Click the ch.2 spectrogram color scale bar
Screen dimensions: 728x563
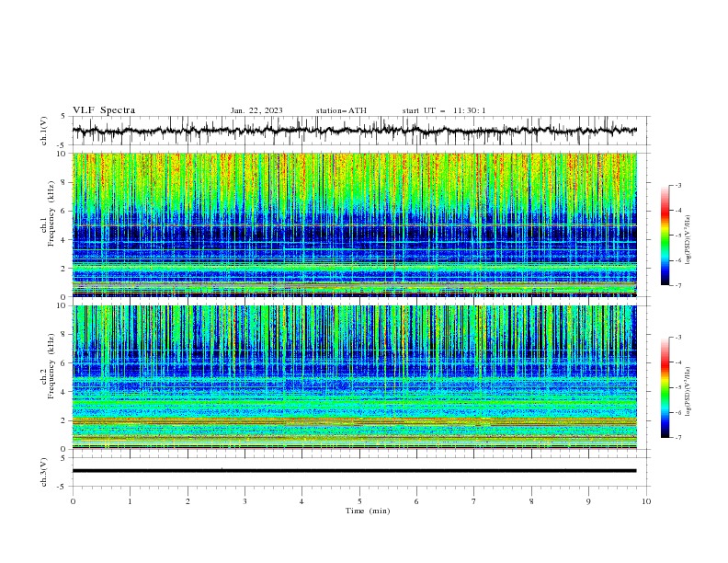pyautogui.click(x=665, y=387)
